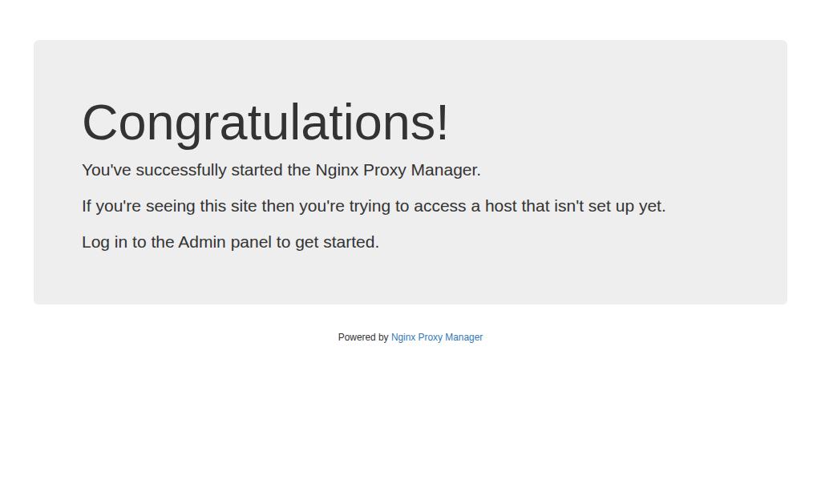
Task: Click 'Nginx' in the successfully started sentence
Action: pos(337,171)
